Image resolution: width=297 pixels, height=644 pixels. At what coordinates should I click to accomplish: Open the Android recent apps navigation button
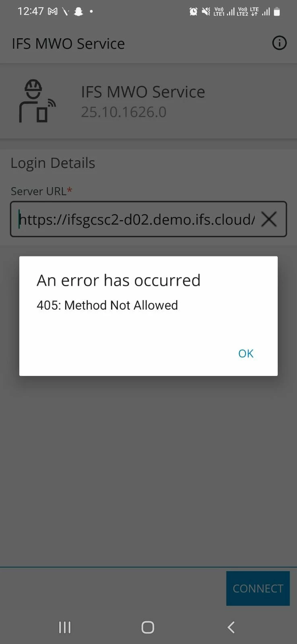point(64,627)
